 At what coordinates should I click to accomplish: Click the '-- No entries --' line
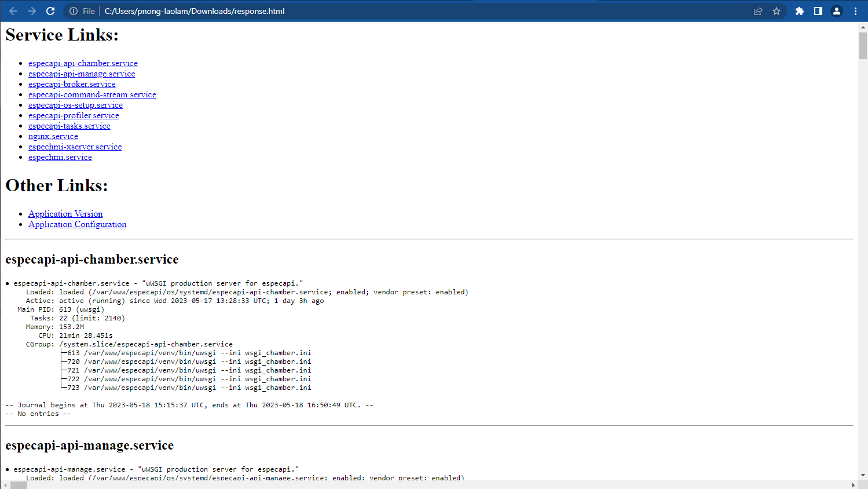click(38, 414)
